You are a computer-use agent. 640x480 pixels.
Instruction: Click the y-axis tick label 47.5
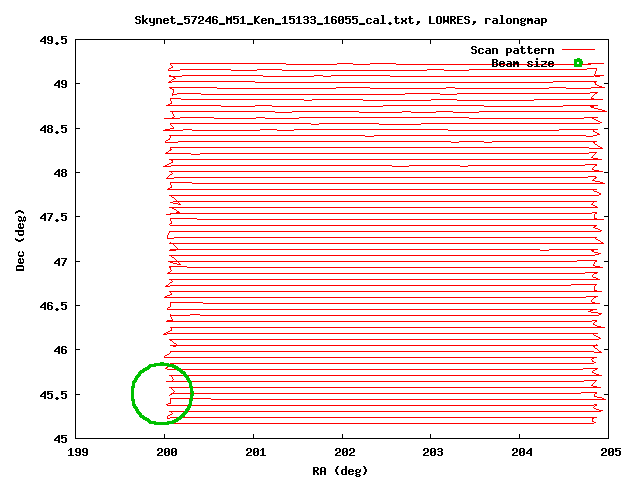(53, 217)
